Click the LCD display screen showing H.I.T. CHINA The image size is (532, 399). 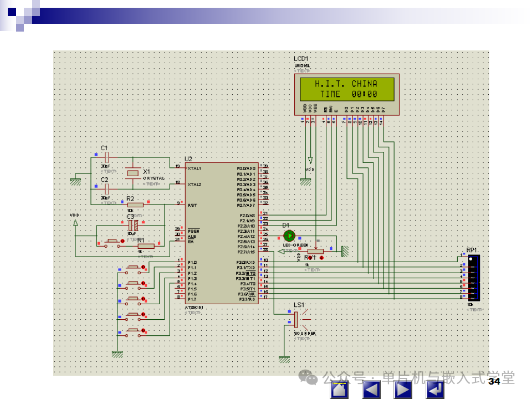(347, 89)
